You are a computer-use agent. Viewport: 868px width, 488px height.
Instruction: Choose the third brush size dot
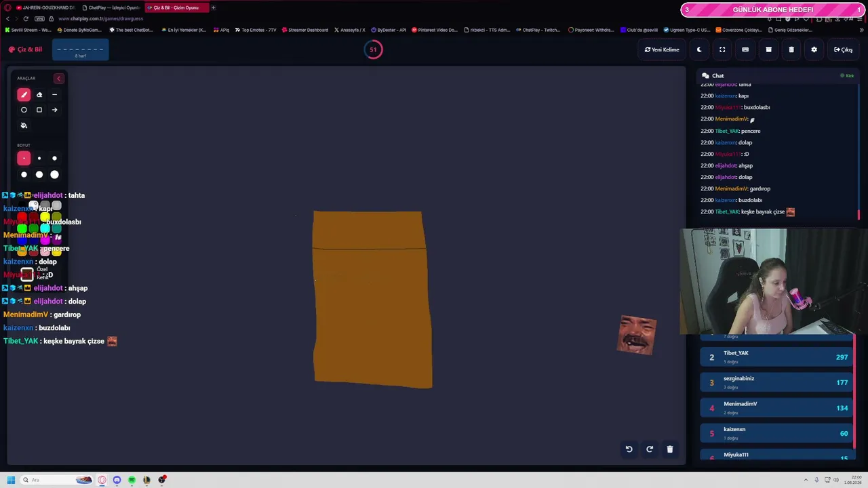click(55, 159)
